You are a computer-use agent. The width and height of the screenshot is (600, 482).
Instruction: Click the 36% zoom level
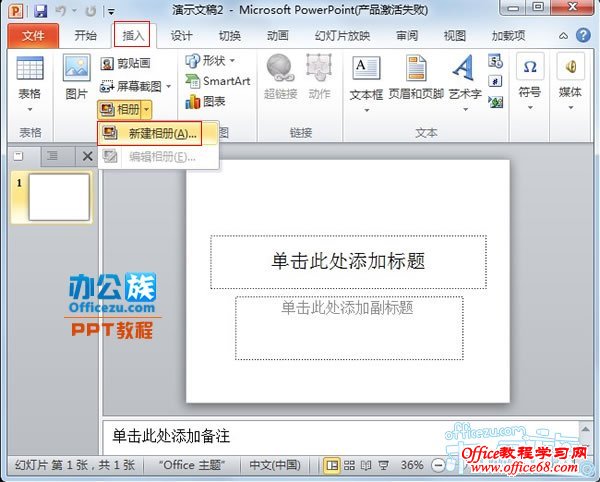412,465
